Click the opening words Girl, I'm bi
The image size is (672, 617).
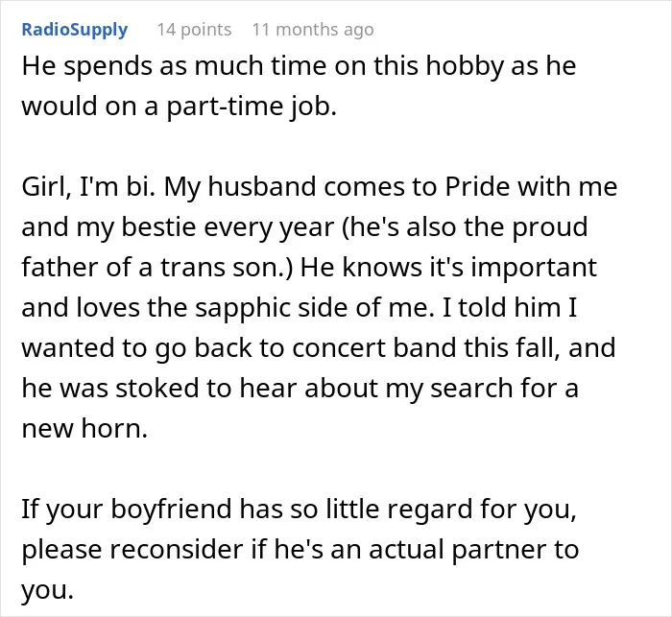(x=88, y=187)
